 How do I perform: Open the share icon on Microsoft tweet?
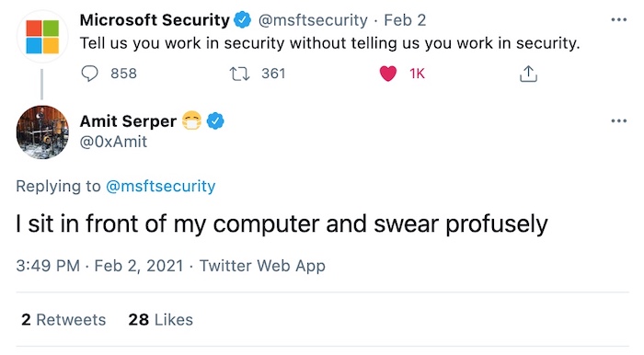[528, 74]
